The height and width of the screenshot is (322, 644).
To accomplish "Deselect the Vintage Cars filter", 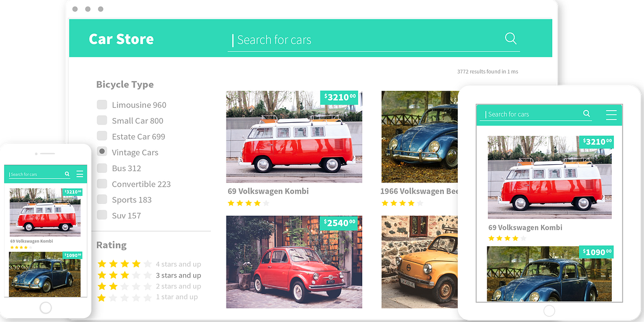I will 101,151.
